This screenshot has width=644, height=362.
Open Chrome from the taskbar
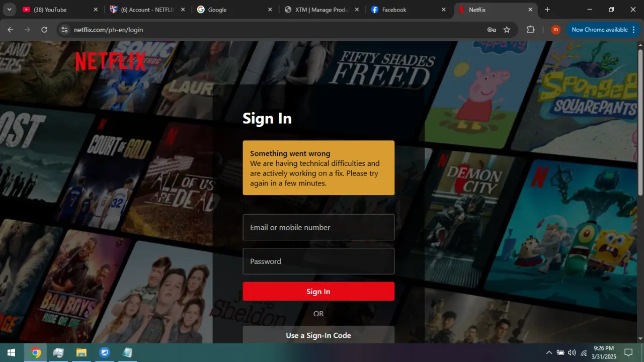click(x=35, y=352)
